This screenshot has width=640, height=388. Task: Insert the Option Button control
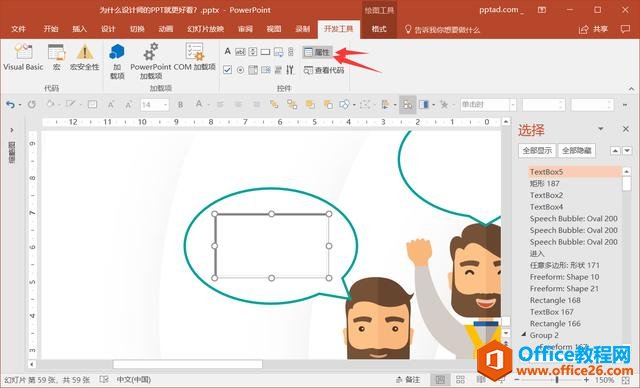pyautogui.click(x=240, y=70)
